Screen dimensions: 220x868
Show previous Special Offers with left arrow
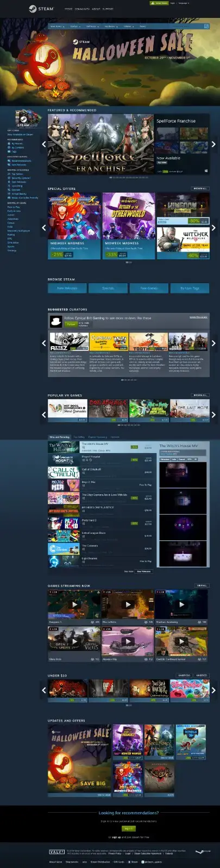pyautogui.click(x=44, y=228)
